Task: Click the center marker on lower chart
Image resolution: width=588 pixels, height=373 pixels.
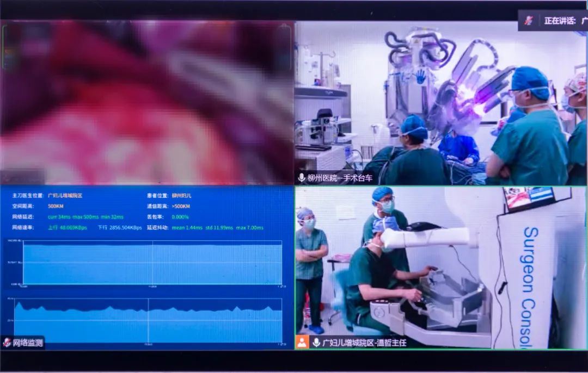Action: click(148, 321)
